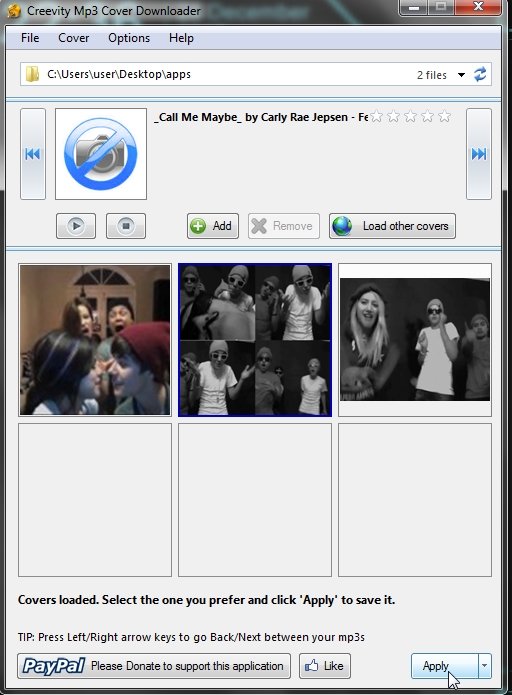Click the song title Call Me Maybe
Viewport: 512px width, 695px height.
pos(261,117)
